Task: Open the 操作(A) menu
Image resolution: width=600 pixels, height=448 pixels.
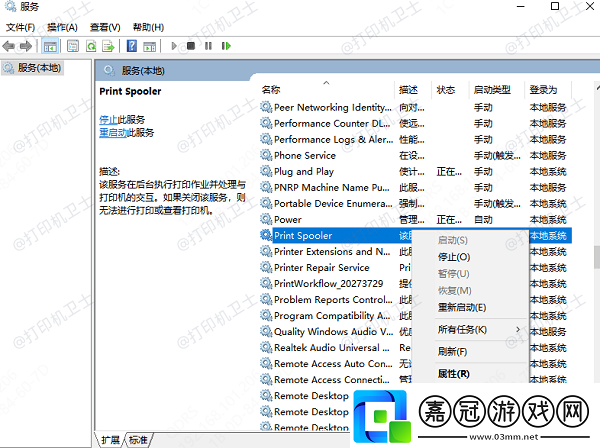Action: (x=62, y=27)
